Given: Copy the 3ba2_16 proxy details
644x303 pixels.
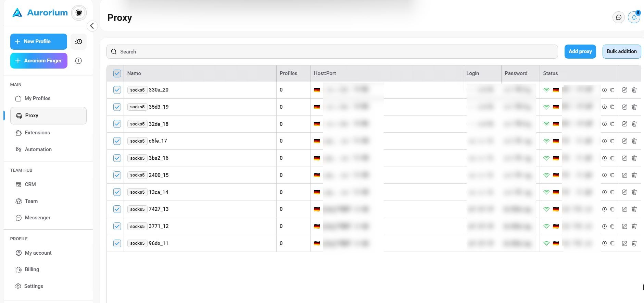Looking at the screenshot, I should [612, 158].
